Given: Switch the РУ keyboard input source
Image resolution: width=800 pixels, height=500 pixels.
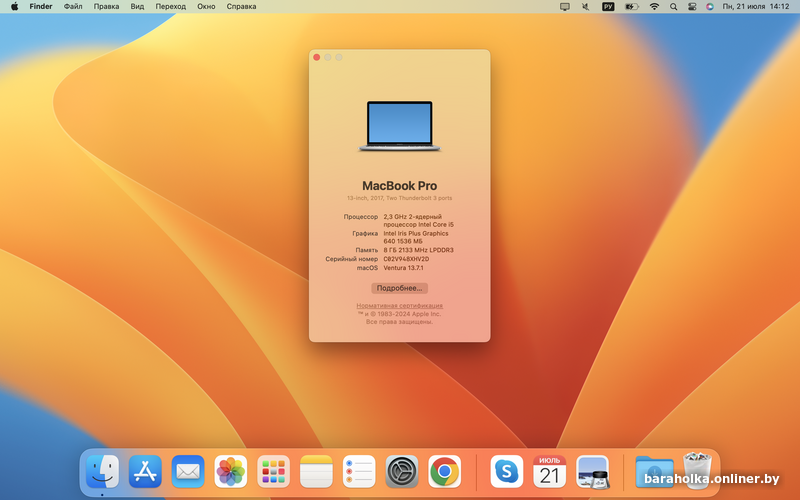Looking at the screenshot, I should [608, 7].
